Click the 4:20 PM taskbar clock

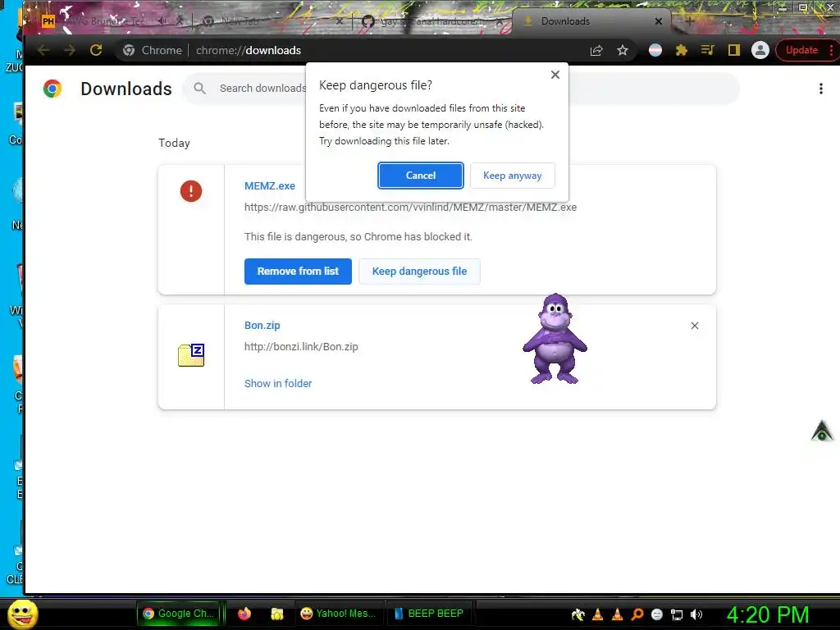(767, 614)
